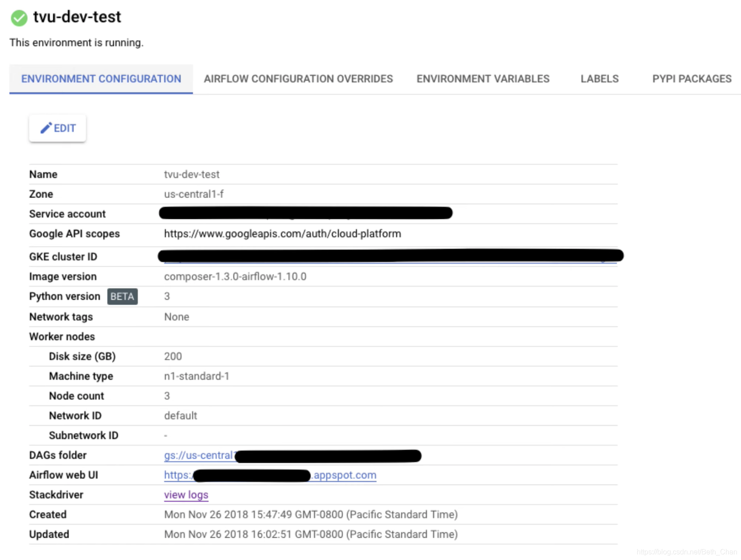Click the Worker nodes section label
Screen dimensions: 741x560
click(x=62, y=337)
